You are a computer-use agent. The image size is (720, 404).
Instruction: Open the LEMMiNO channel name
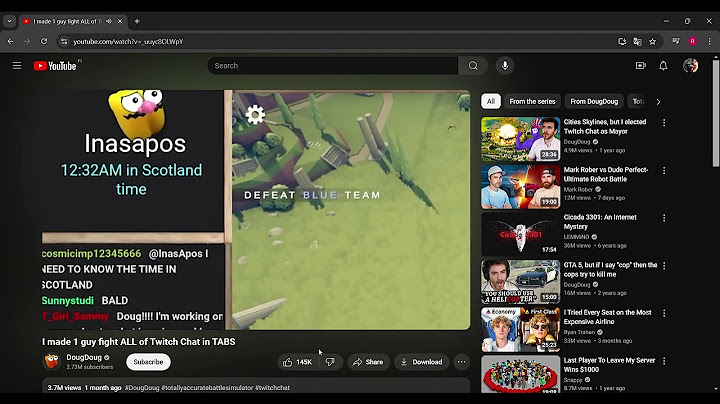576,237
